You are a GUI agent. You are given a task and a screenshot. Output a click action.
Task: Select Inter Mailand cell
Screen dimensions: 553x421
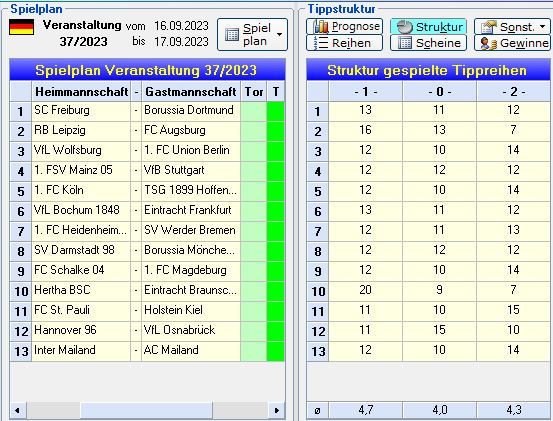click(81, 351)
